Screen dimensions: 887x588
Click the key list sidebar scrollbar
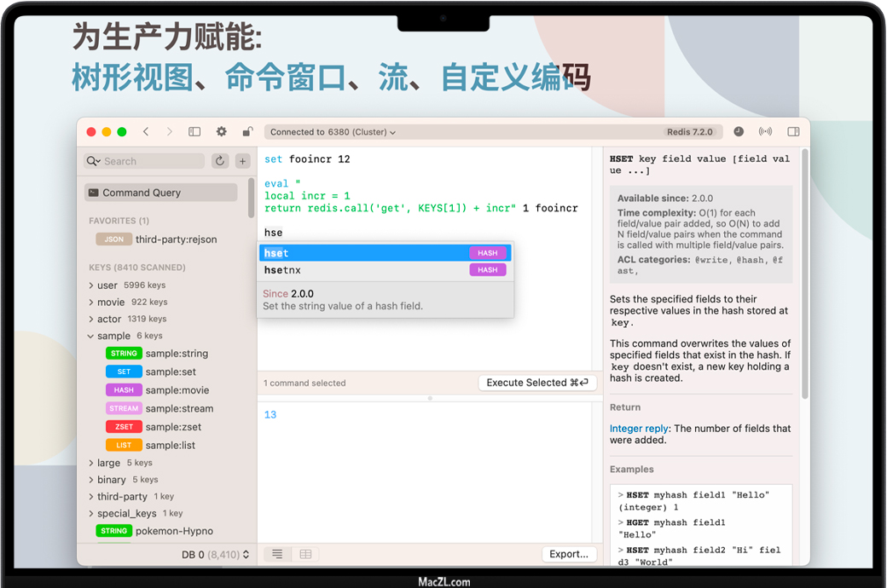tap(251, 198)
